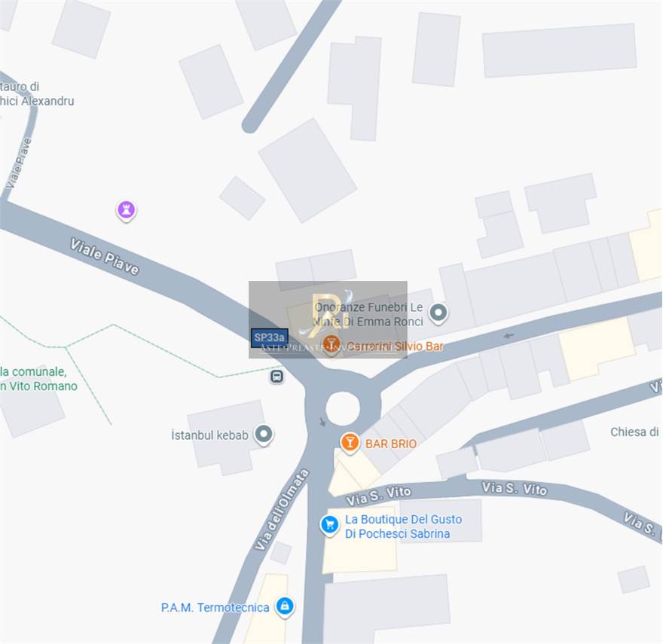Click the Onoranze Funebri location pin

(438, 314)
